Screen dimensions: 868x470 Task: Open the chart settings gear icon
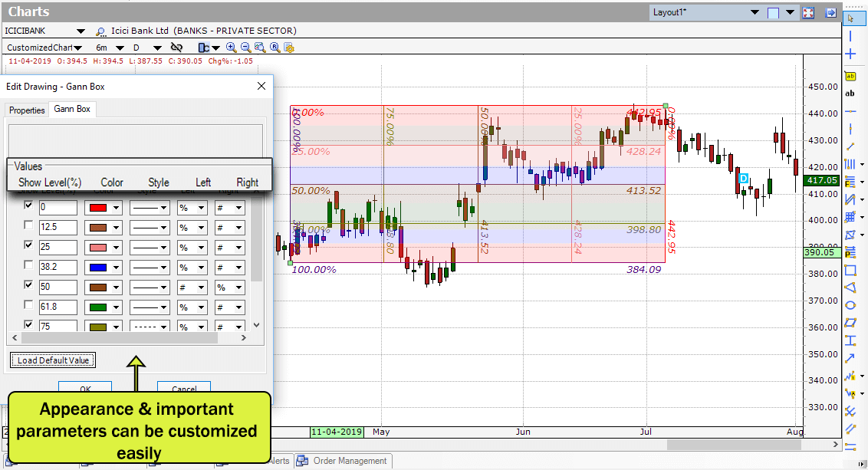click(289, 47)
